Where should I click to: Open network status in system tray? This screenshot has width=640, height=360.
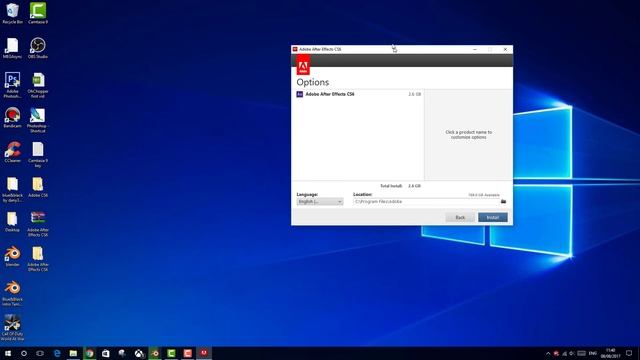pyautogui.click(x=564, y=353)
